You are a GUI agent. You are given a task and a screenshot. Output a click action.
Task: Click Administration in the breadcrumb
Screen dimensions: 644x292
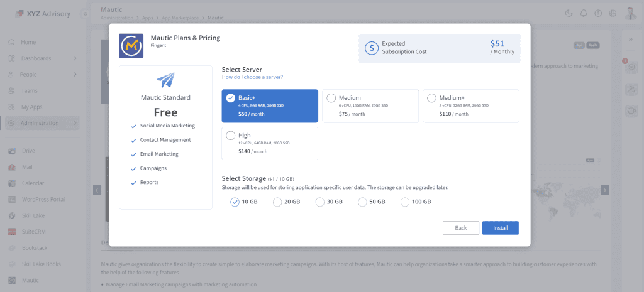pyautogui.click(x=117, y=18)
